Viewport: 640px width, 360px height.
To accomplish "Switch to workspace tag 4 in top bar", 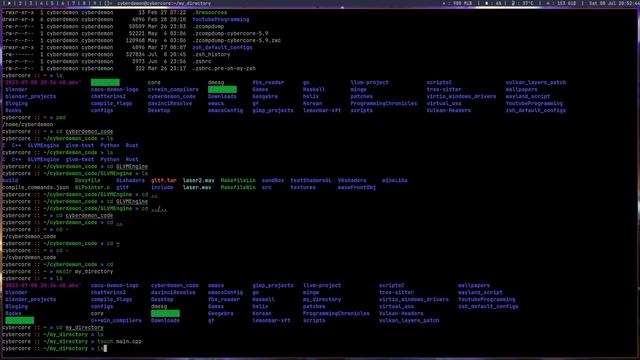I will [x=41, y=3].
